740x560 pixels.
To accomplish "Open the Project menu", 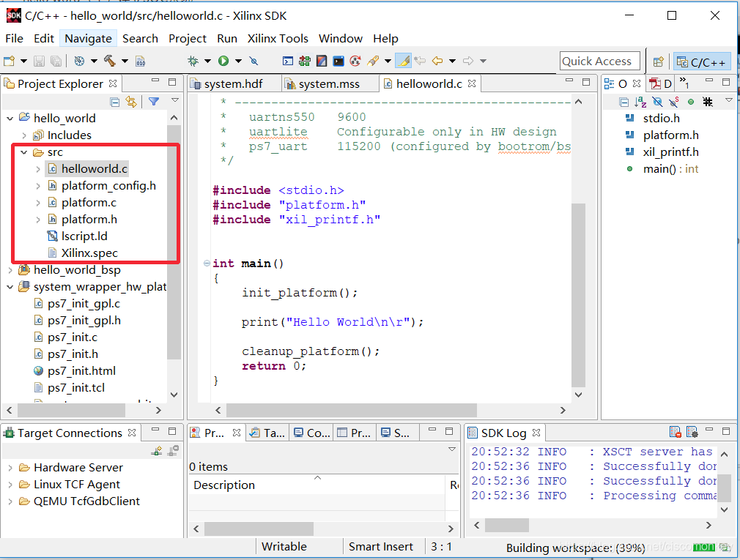I will click(188, 38).
